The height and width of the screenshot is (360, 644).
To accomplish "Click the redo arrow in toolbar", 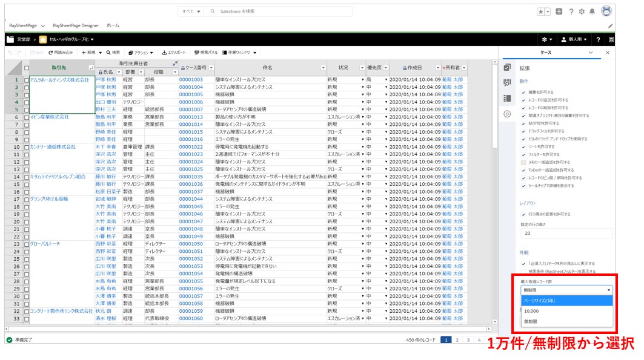I will pyautogui.click(x=19, y=53).
